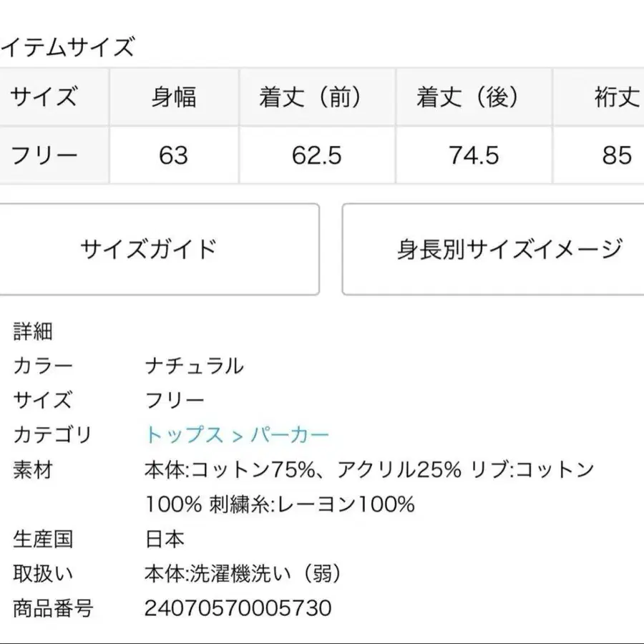This screenshot has height=644, width=644.
Task: Select the 62.5 front-length value
Action: [316, 155]
